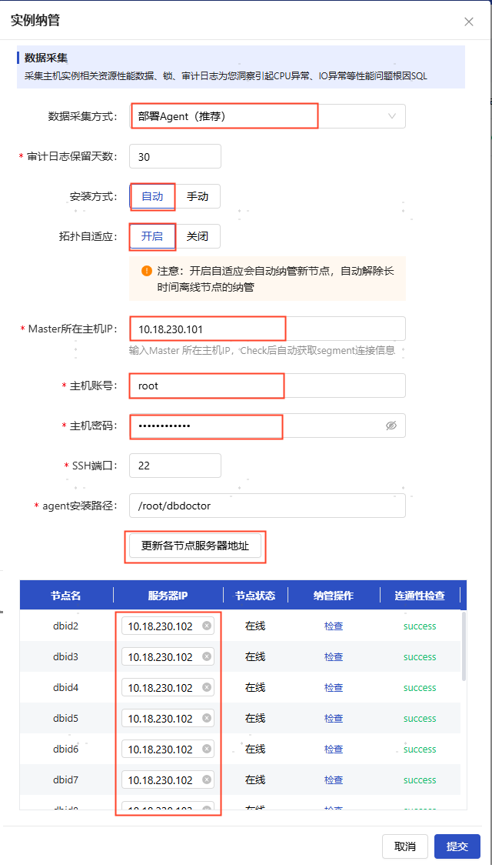The width and height of the screenshot is (492, 868).
Task: Edit server IP field of dbid3
Action: [x=168, y=657]
